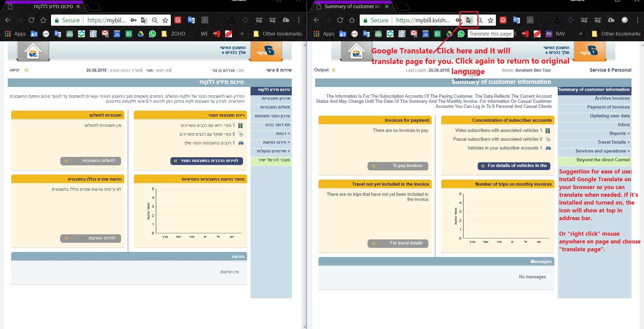644x329 pixels.
Task: Reload the page in the right browser window
Action: (x=340, y=20)
